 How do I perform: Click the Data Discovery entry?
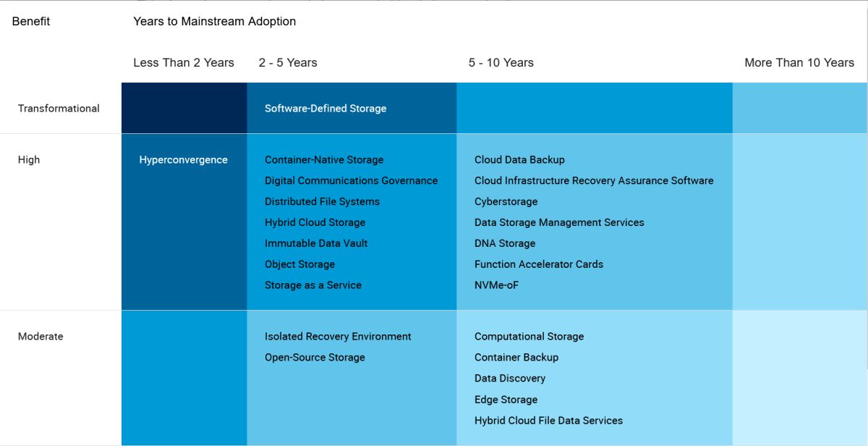(x=510, y=379)
